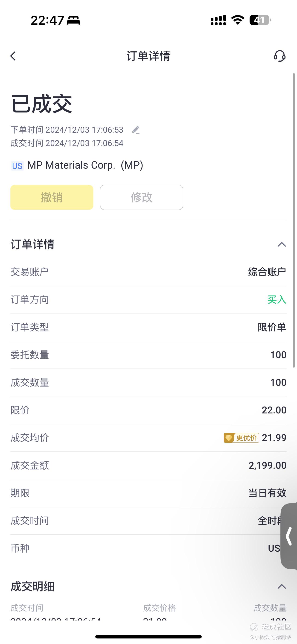
Task: Tap the home indicator bar
Action: (x=148, y=636)
